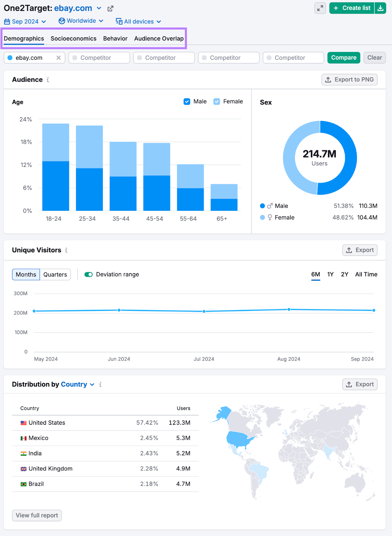Open ebay.com in external link icon

110,8
